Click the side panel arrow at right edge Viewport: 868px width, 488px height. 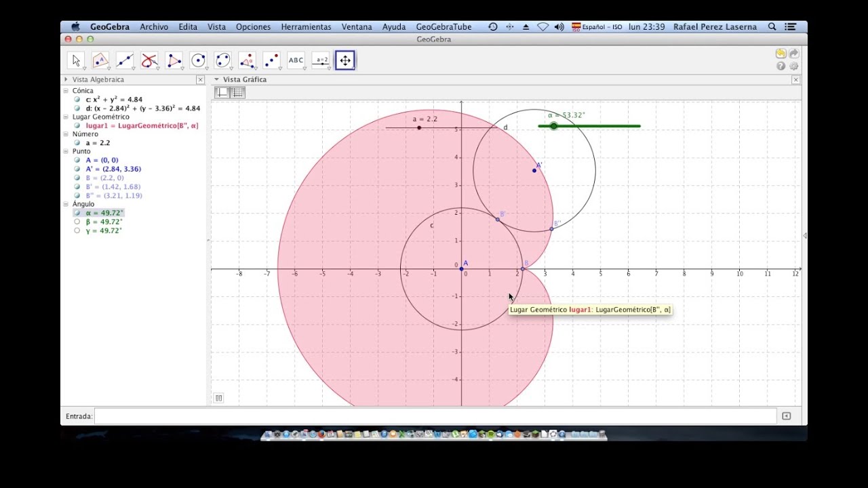point(804,236)
